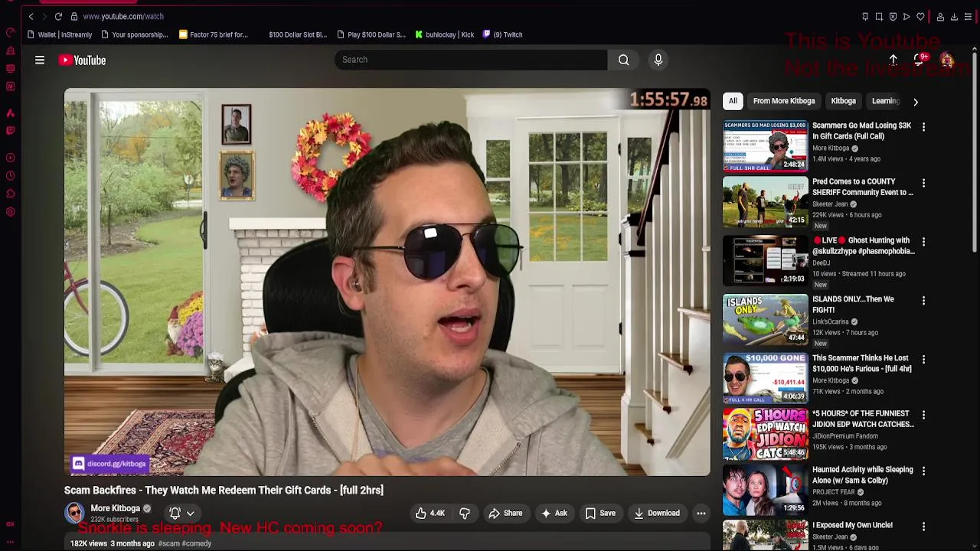Select the From More Kitboga chip

(784, 101)
